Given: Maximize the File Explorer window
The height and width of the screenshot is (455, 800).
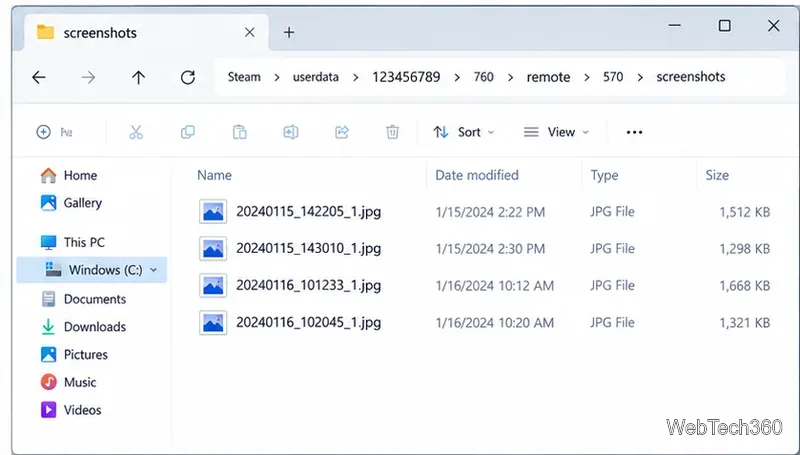Looking at the screenshot, I should tap(724, 26).
